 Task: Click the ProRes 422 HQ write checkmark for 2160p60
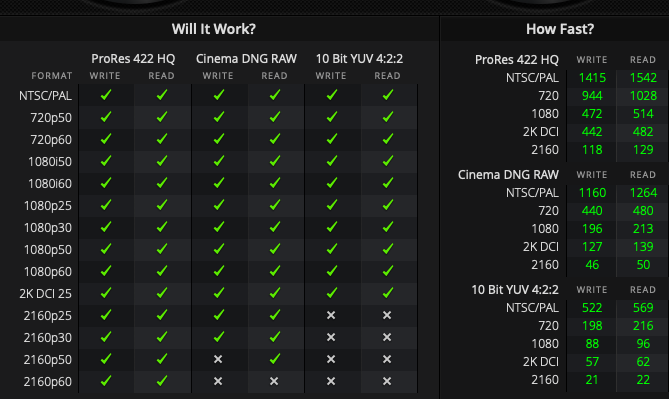106,381
